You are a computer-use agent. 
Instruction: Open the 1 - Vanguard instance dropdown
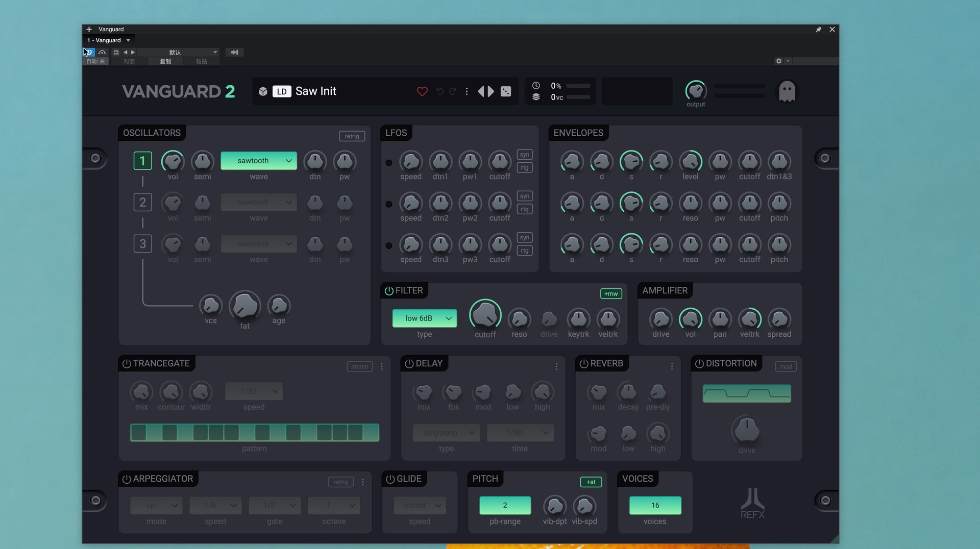click(x=109, y=40)
